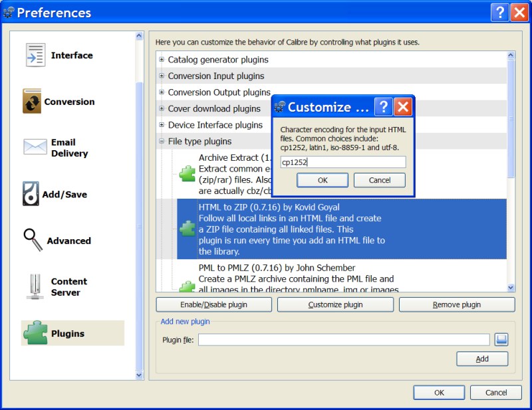532x410 pixels.
Task: Open Email Delivery envelope icon
Action: (35, 147)
